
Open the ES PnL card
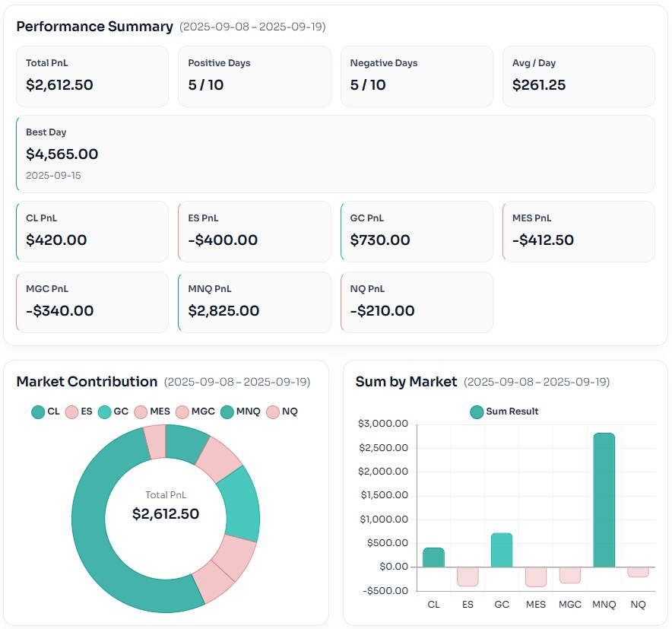[x=254, y=231]
